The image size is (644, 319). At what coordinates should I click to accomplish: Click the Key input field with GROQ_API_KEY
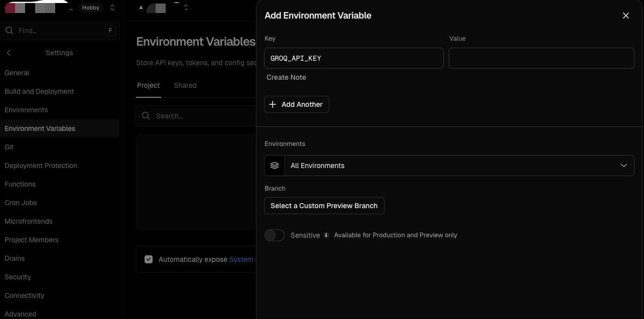coord(354,58)
